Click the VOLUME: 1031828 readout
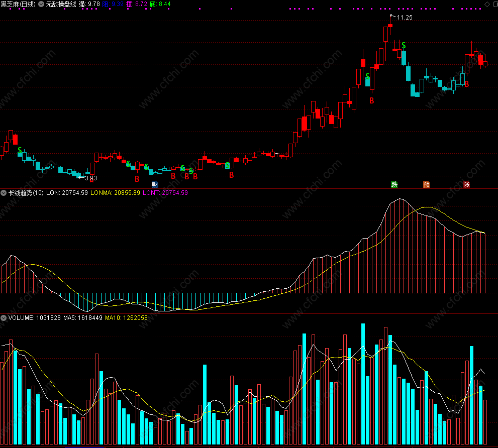 pyautogui.click(x=34, y=318)
